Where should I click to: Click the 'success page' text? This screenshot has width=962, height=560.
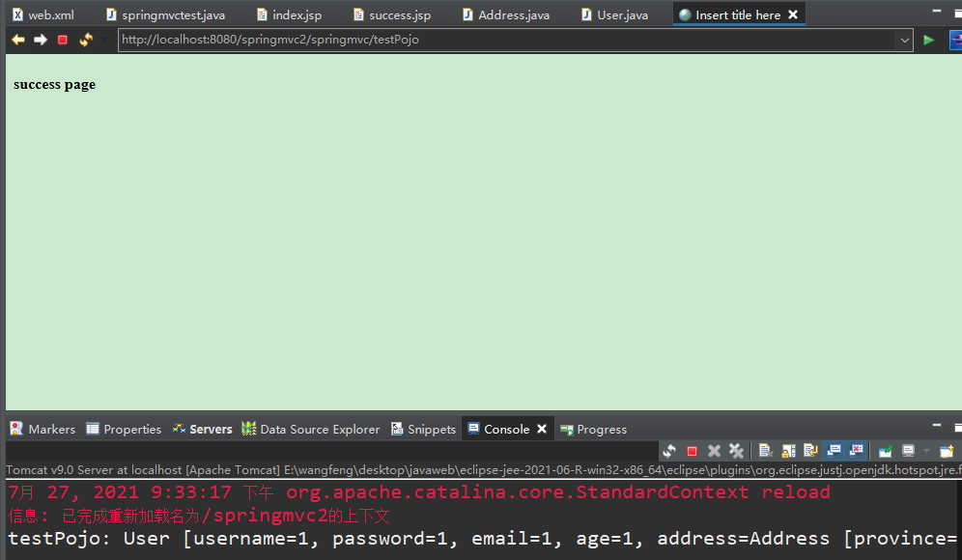coord(55,85)
